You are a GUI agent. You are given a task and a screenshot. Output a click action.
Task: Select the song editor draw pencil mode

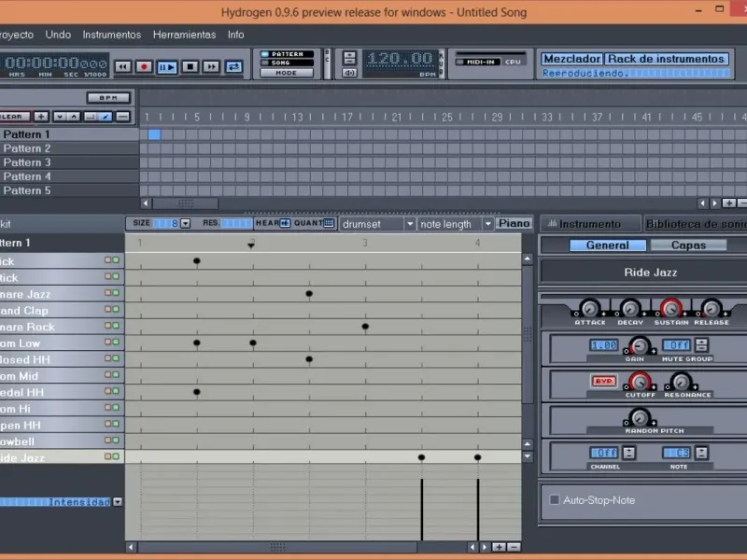tap(106, 116)
